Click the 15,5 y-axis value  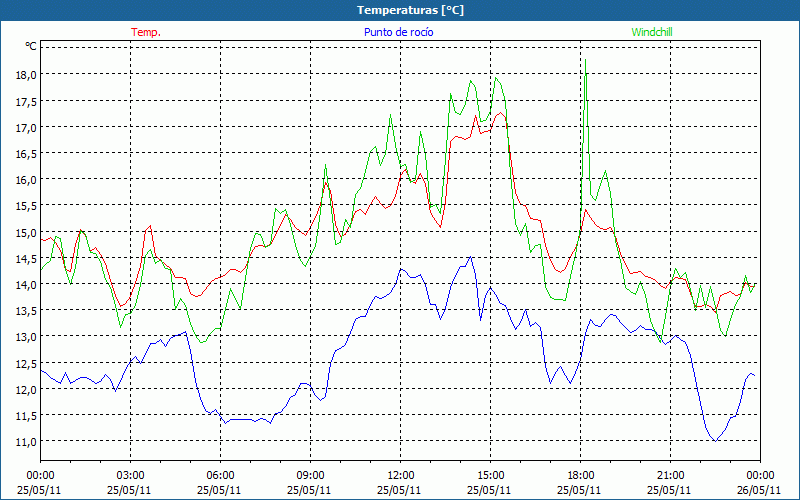coord(27,206)
